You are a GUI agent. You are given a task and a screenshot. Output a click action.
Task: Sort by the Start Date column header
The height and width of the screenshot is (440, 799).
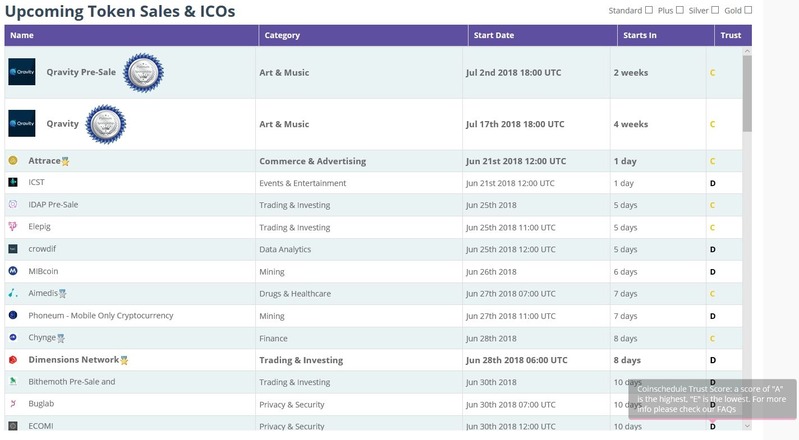point(494,35)
